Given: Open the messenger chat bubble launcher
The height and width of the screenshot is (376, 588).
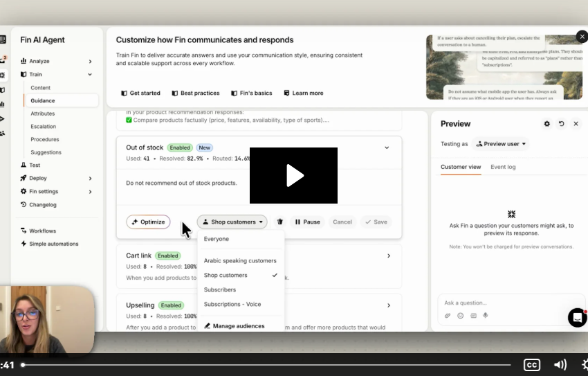Looking at the screenshot, I should 577,317.
